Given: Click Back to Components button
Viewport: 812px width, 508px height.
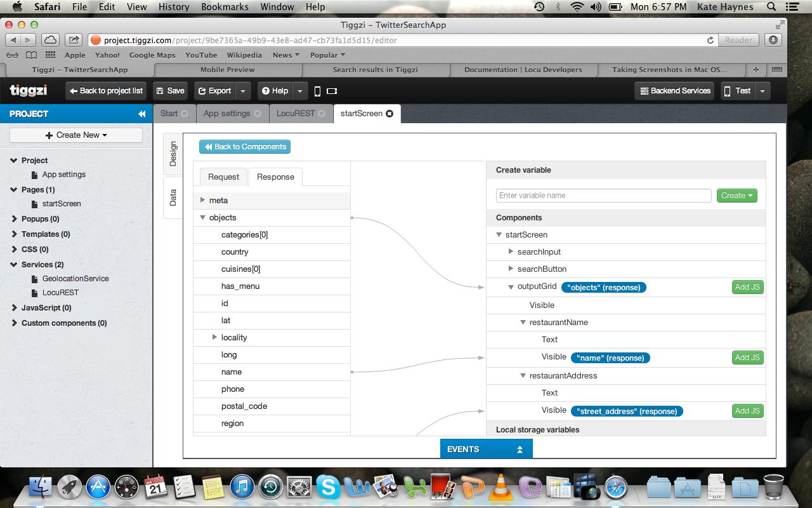Looking at the screenshot, I should (x=245, y=147).
